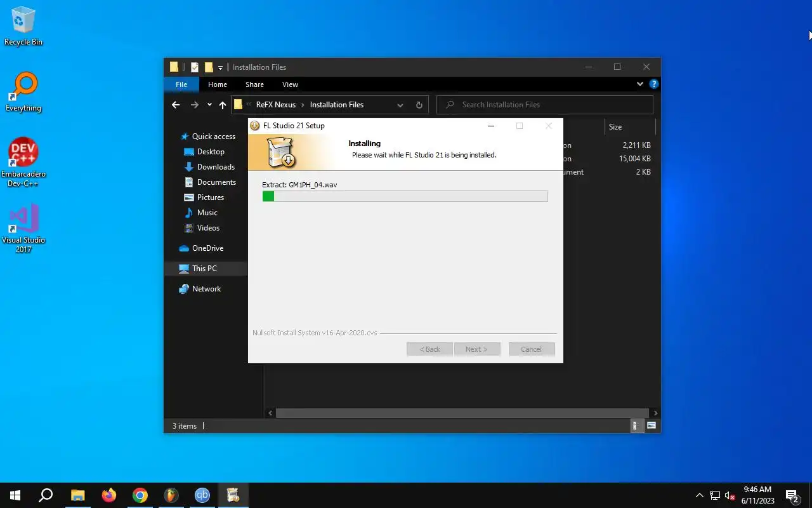Click the 15,004 KB file size cell
This screenshot has width=812, height=508.
point(634,159)
